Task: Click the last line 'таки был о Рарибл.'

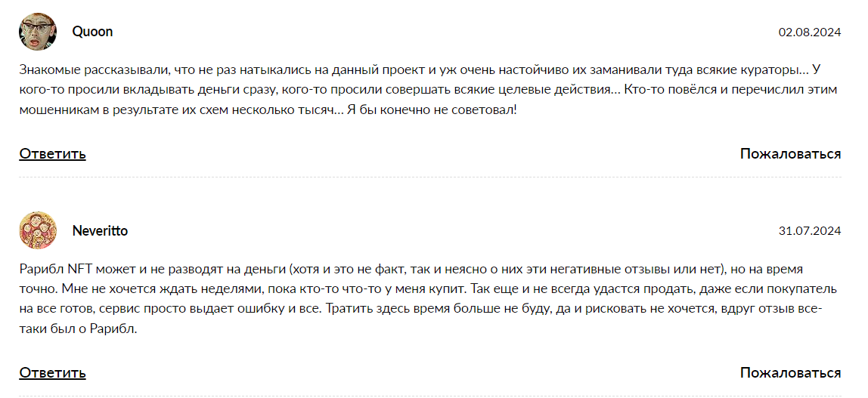Action: [78, 329]
